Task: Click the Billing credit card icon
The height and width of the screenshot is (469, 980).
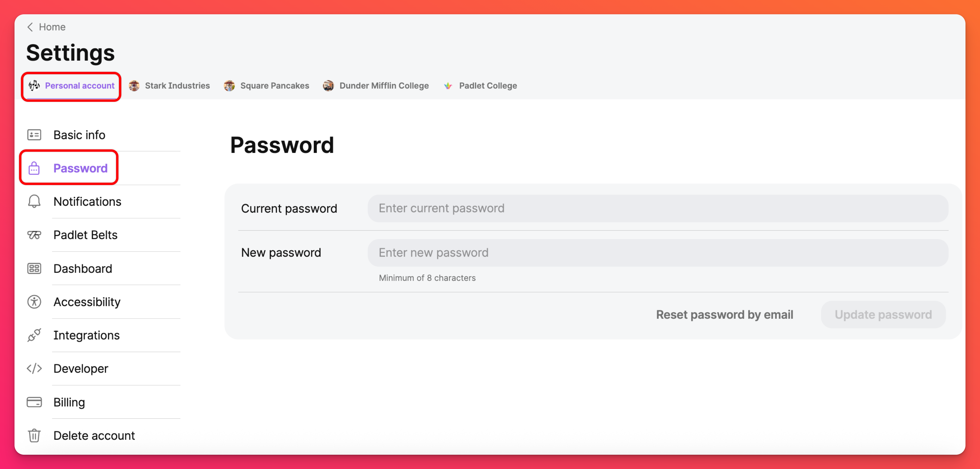Action: [x=34, y=402]
